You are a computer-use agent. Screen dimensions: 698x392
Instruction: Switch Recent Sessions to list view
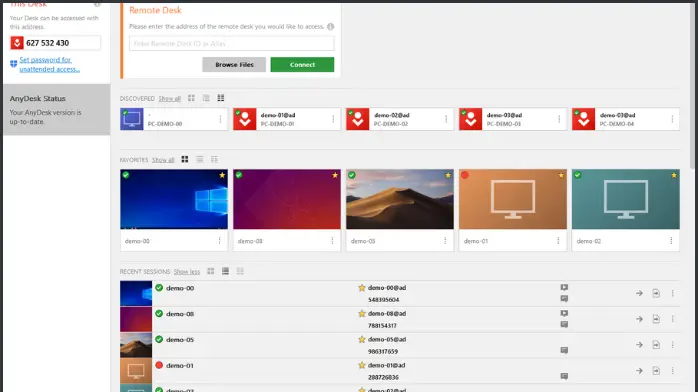225,271
